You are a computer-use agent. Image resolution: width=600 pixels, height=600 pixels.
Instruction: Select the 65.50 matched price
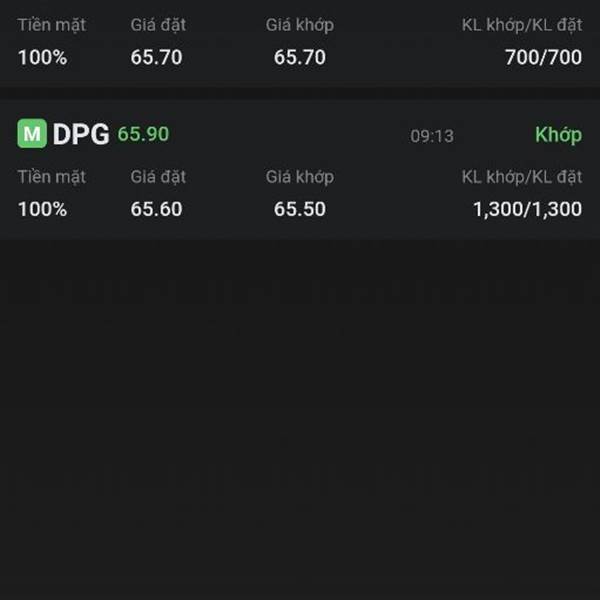(300, 209)
